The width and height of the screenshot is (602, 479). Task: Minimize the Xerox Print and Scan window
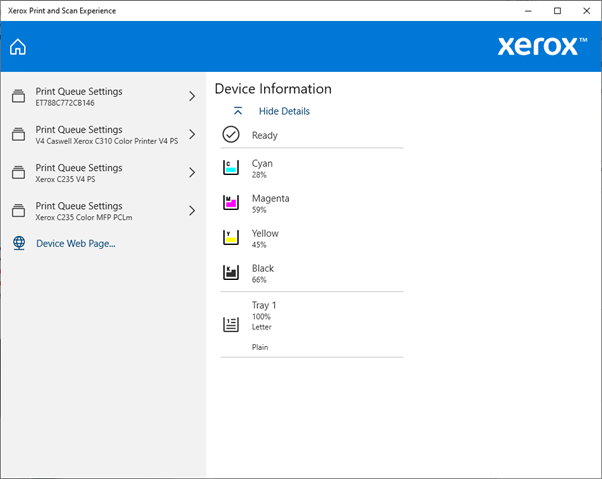[528, 11]
